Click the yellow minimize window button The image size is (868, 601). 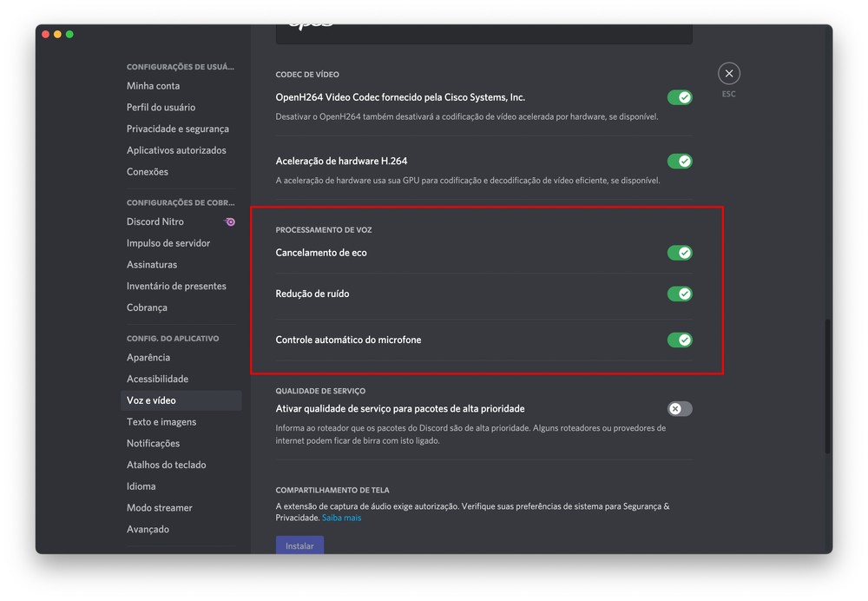(57, 35)
